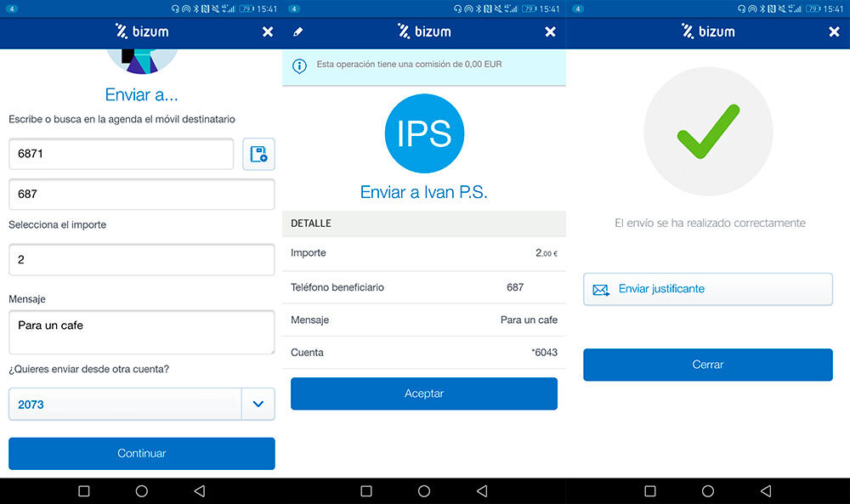Confirm the transfer with Aceptar
Viewport: 850px width, 504px height.
[424, 394]
